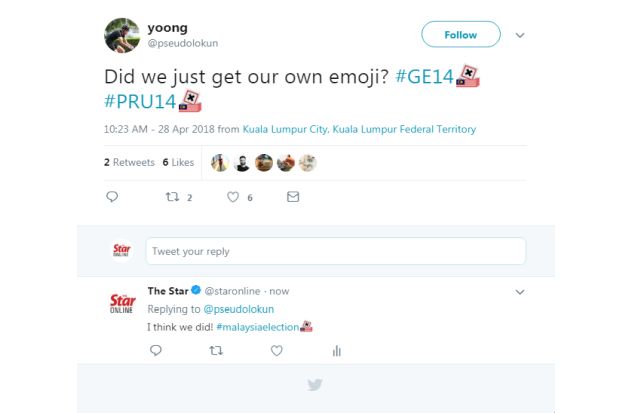Send yoong's tweet via direct message icon
Screen dimensions: 640x413
tap(293, 198)
